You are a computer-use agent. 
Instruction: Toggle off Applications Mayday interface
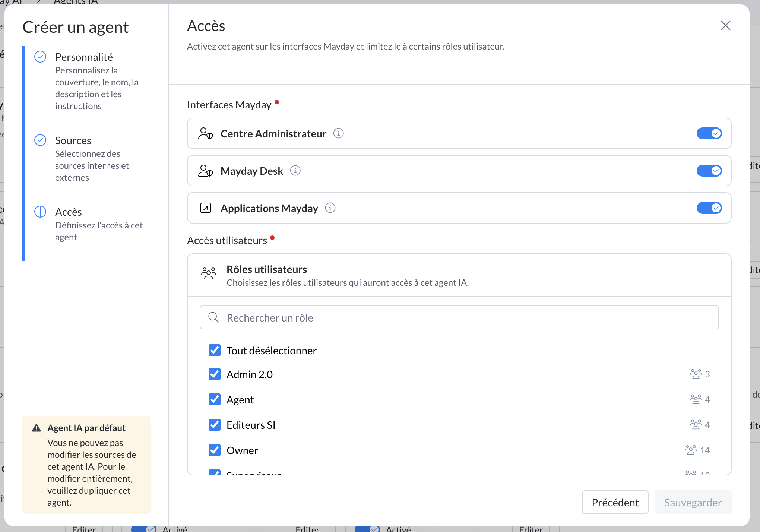pos(709,208)
